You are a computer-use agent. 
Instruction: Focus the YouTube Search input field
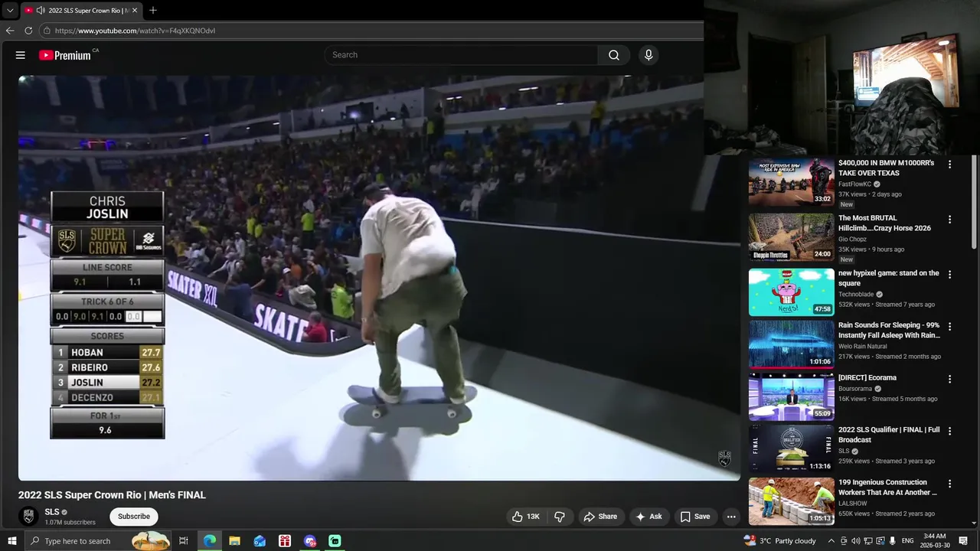tap(461, 55)
